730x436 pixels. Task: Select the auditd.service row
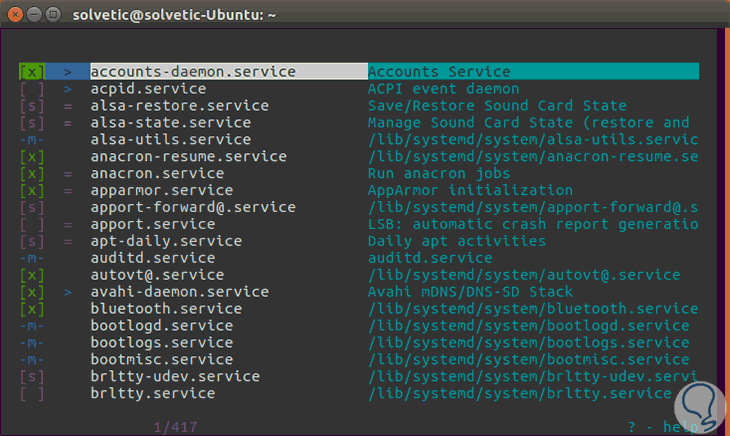pyautogui.click(x=152, y=258)
